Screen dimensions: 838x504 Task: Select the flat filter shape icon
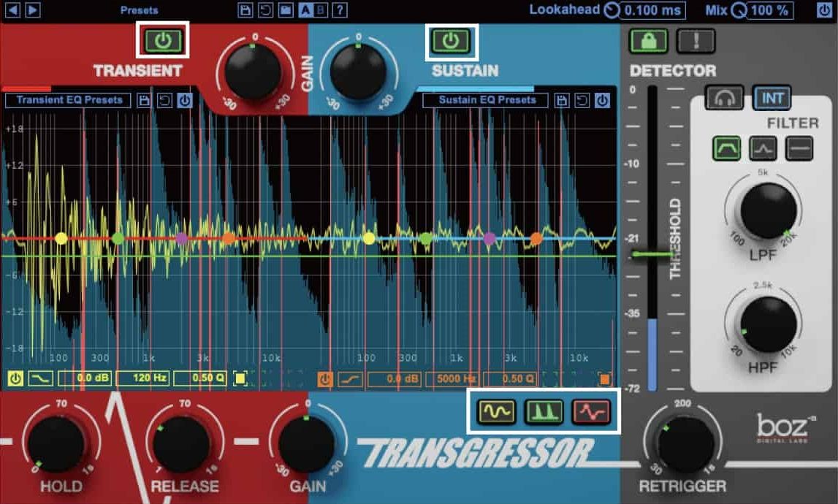799,148
